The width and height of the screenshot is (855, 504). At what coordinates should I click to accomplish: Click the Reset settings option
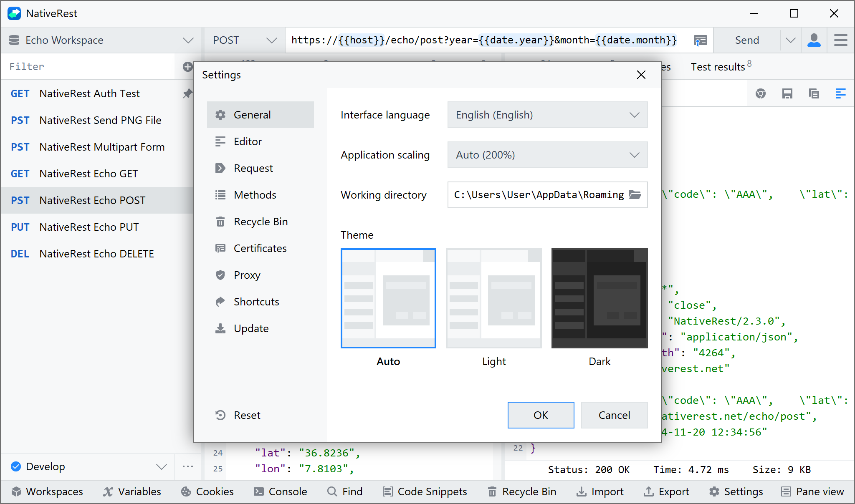246,415
